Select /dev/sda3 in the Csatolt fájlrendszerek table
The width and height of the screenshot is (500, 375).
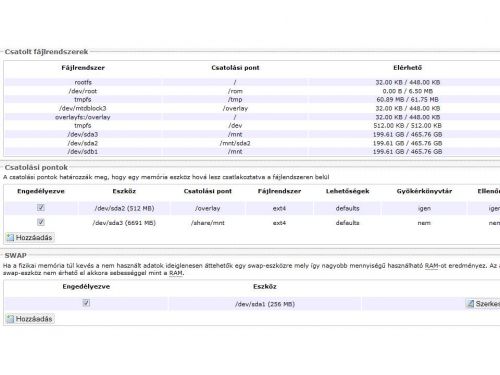(x=83, y=134)
